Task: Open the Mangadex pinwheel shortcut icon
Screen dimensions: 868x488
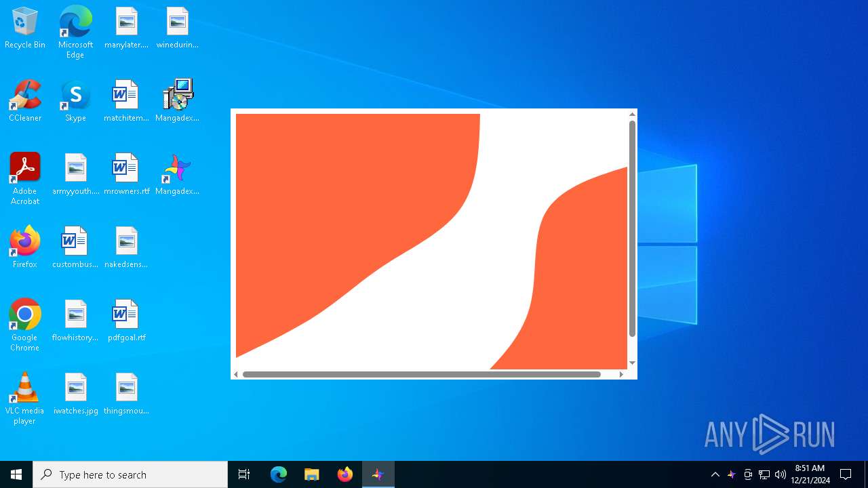Action: (177, 175)
